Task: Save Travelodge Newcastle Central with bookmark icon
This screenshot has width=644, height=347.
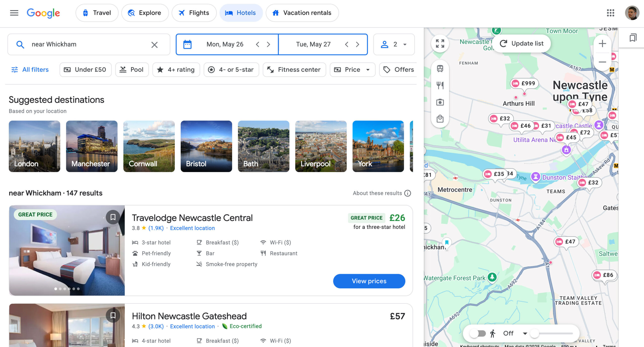Action: (113, 217)
